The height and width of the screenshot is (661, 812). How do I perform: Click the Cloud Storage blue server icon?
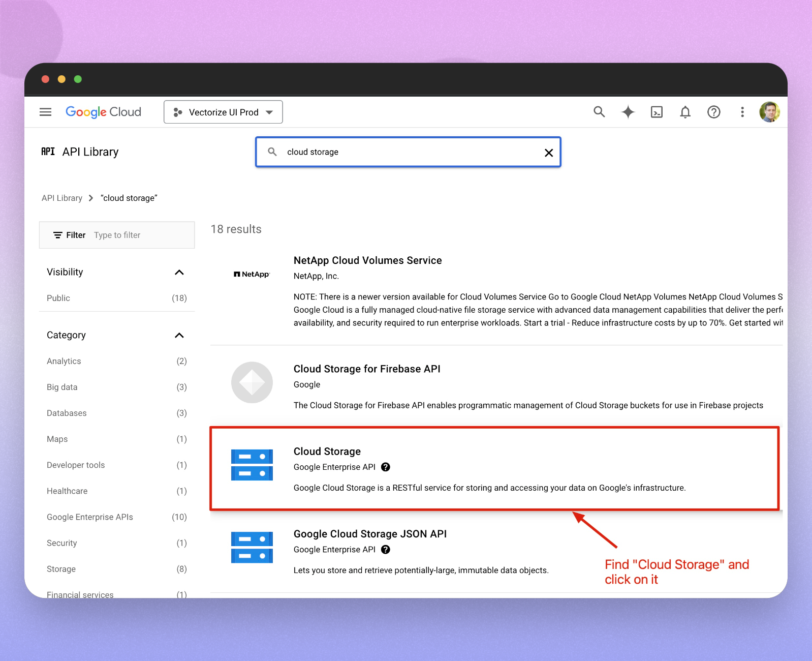252,465
